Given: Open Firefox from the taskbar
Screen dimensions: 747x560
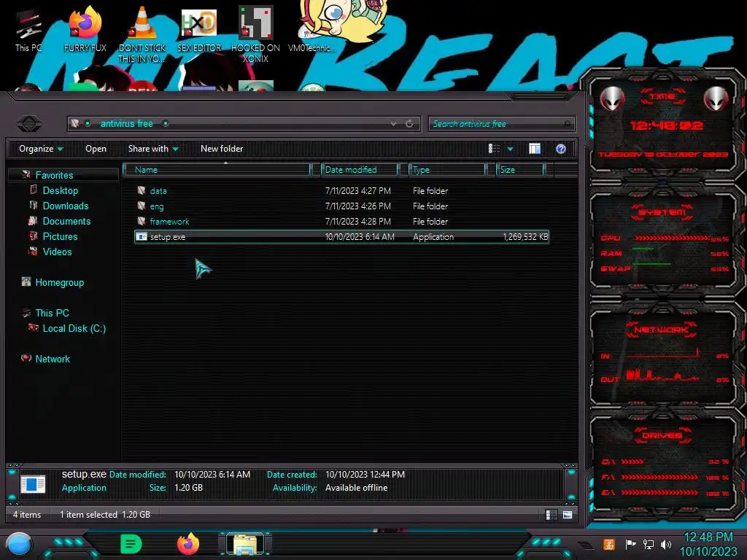Looking at the screenshot, I should tap(188, 544).
